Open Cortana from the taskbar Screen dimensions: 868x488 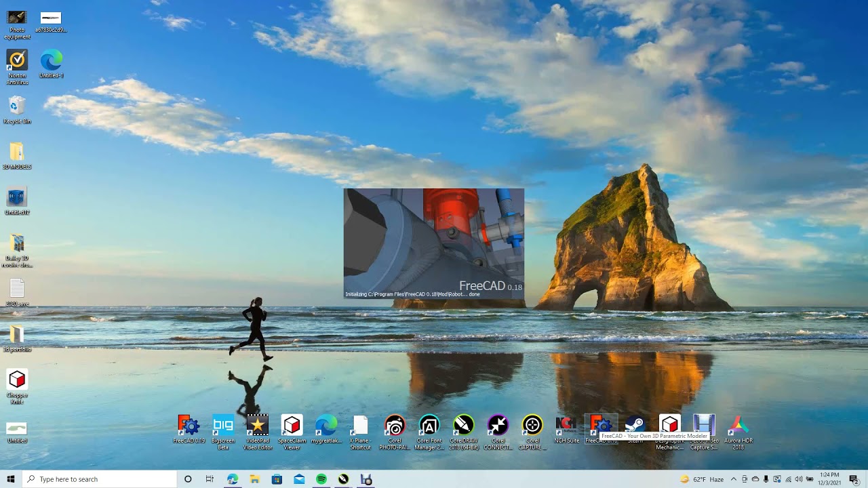(x=188, y=479)
